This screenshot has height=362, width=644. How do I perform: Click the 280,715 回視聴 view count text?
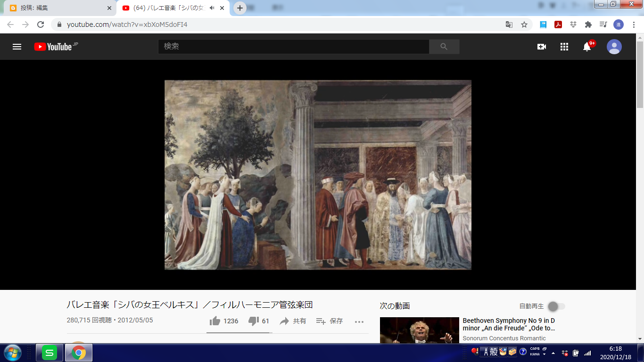(89, 321)
